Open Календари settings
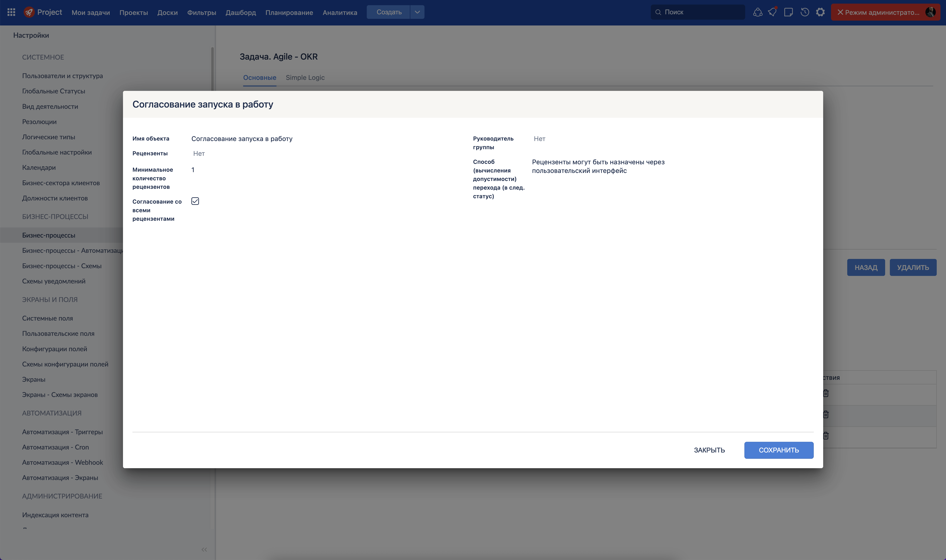This screenshot has width=946, height=560. [39, 168]
